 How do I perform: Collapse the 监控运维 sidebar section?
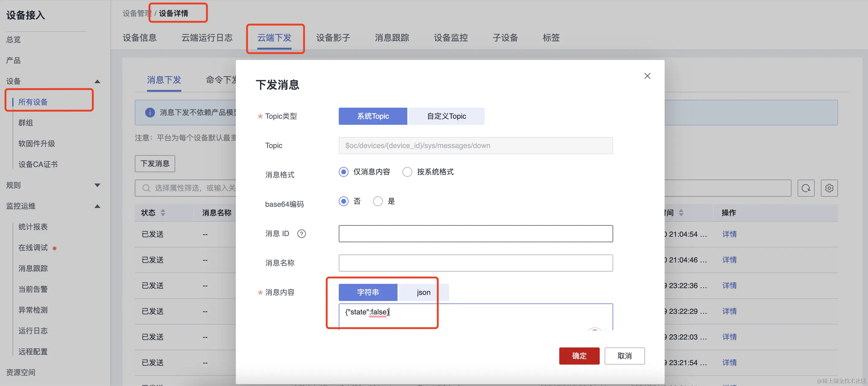(x=97, y=206)
